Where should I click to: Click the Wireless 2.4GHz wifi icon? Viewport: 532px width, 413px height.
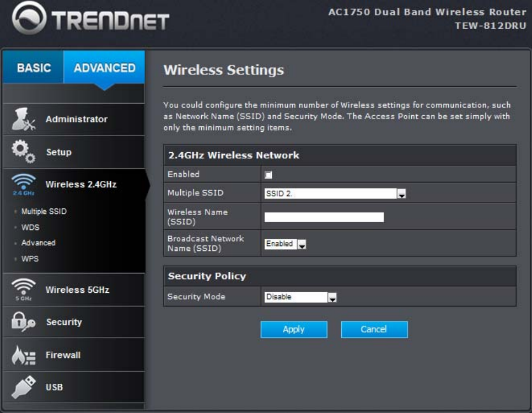click(23, 184)
